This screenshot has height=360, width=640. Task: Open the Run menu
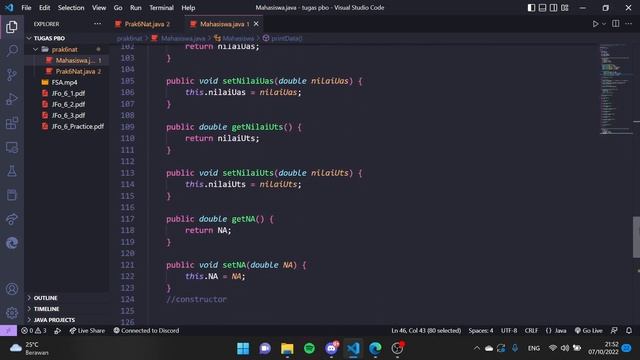pos(136,8)
